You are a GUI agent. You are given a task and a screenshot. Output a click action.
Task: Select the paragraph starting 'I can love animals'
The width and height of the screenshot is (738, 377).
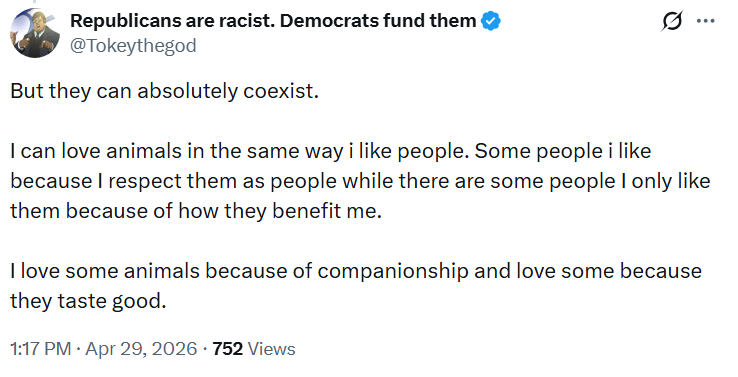pos(360,181)
